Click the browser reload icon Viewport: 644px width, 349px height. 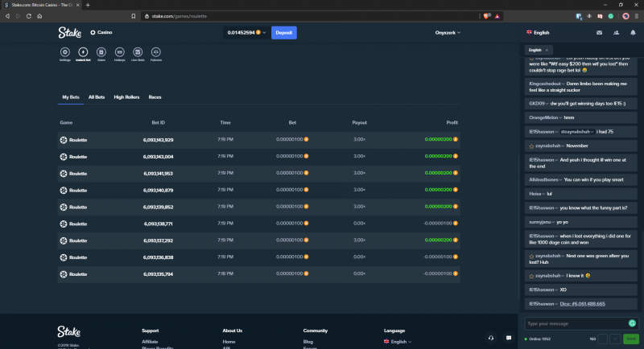click(x=29, y=16)
